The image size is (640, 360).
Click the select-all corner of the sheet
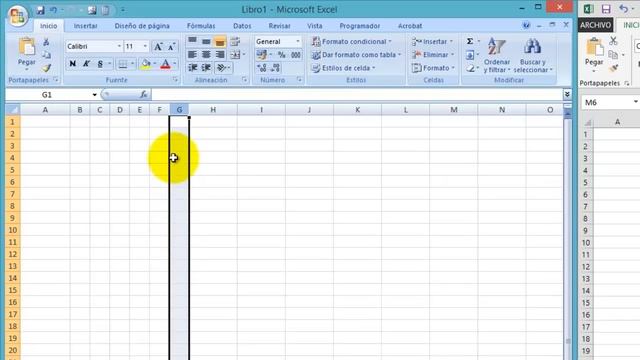point(13,110)
